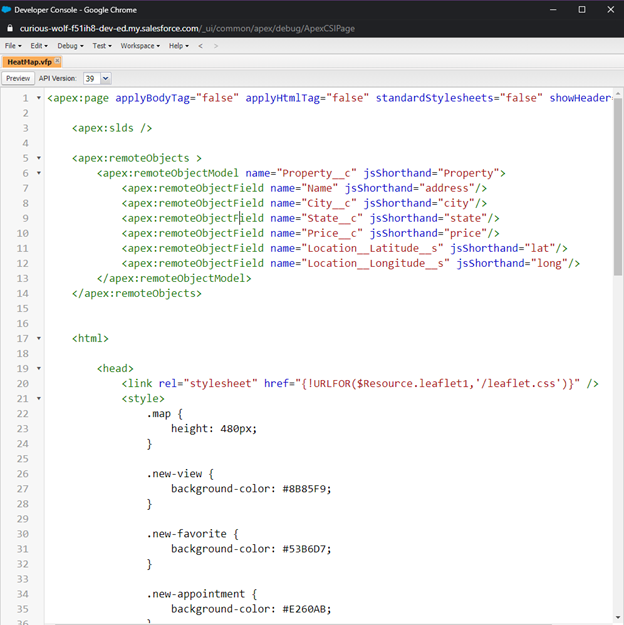Click the lock icon in address bar
The image size is (624, 625).
click(10, 28)
